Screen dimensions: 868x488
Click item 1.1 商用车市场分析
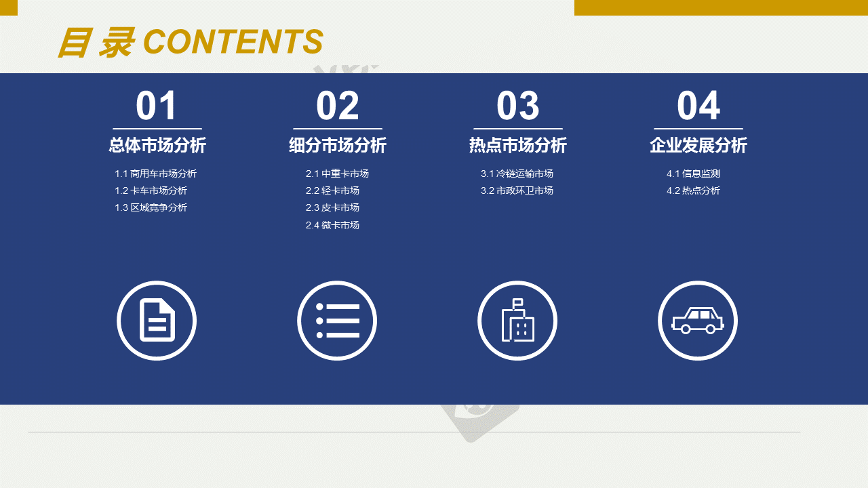155,174
